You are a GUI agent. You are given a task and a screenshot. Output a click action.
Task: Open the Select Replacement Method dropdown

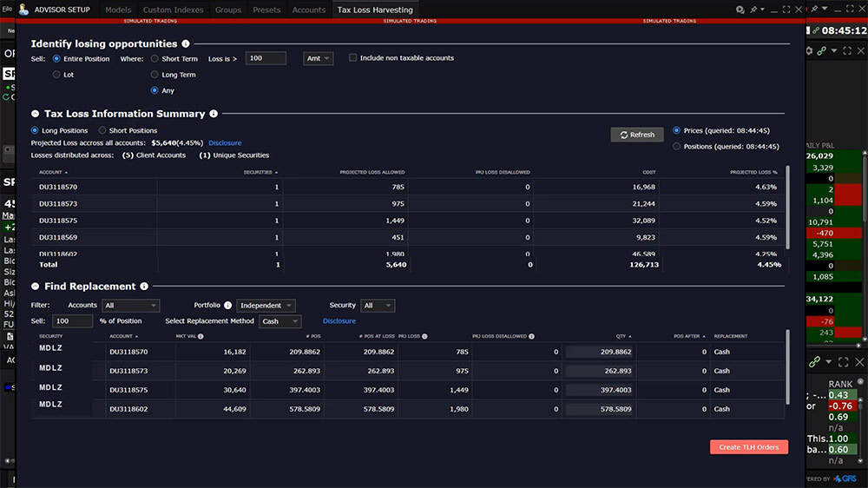(x=279, y=321)
